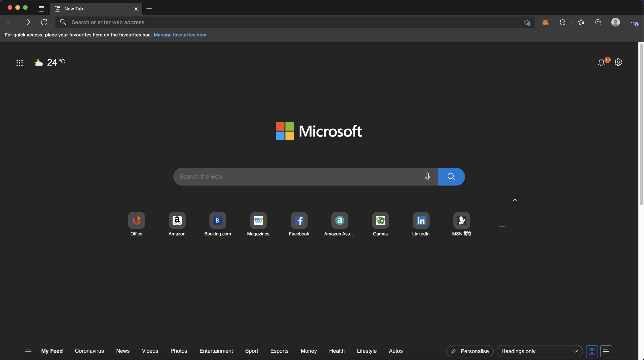Open the Amazon Assistant quick link
The image size is (644, 360).
pos(339,224)
